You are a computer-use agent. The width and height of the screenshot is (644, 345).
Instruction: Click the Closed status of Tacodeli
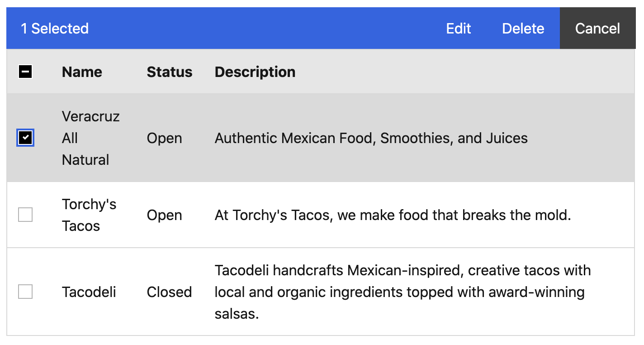pyautogui.click(x=169, y=292)
